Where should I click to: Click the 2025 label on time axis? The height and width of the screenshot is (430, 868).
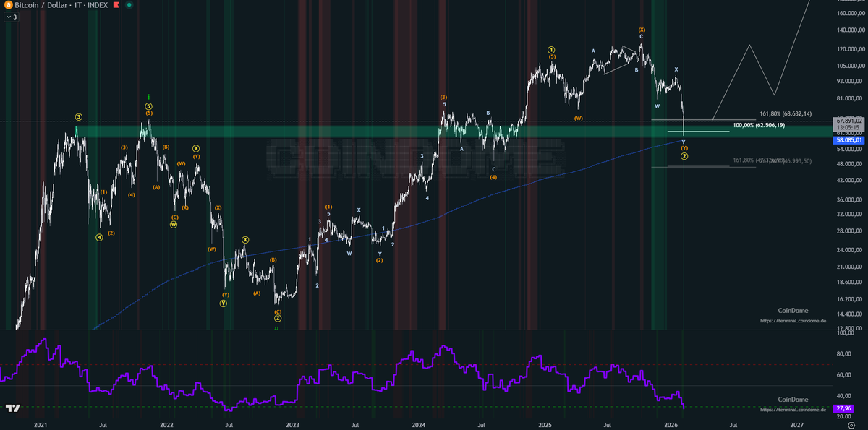[545, 424]
